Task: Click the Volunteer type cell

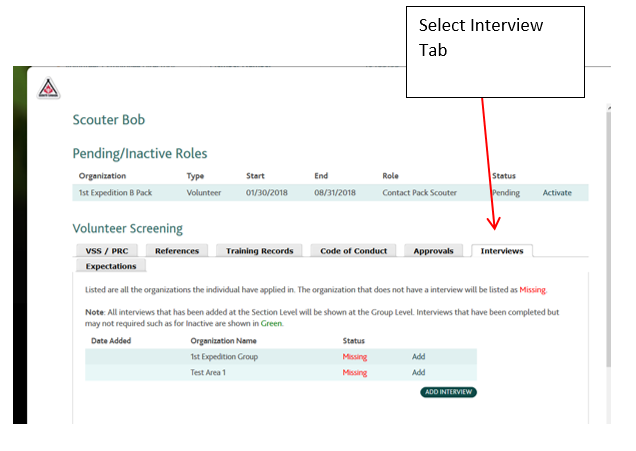Action: (204, 193)
